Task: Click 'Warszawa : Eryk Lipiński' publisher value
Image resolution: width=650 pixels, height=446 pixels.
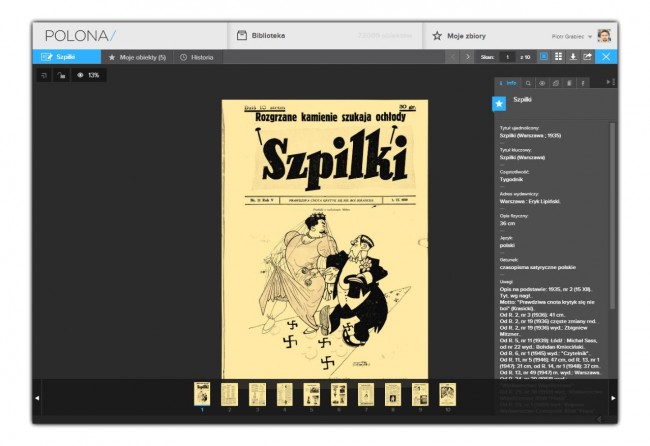Action: tap(530, 201)
